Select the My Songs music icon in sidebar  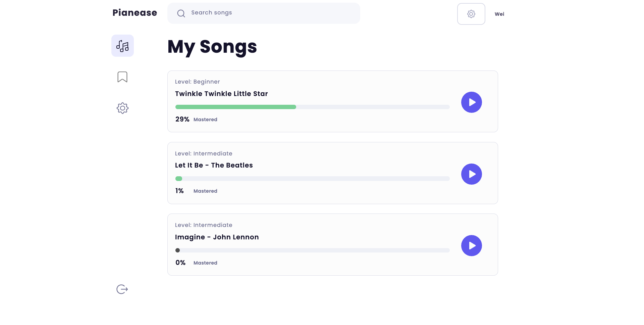tap(122, 45)
